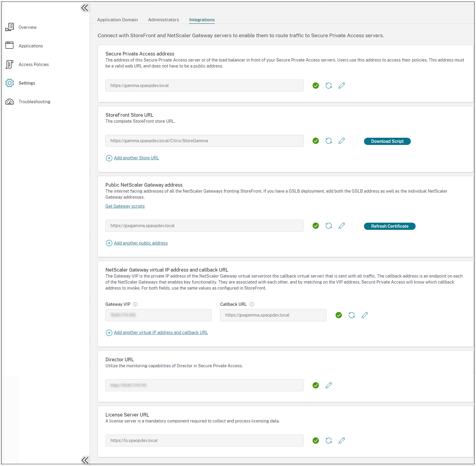Image resolution: width=476 pixels, height=466 pixels.
Task: Refresh the StoreFront Store URL status
Action: 329,141
